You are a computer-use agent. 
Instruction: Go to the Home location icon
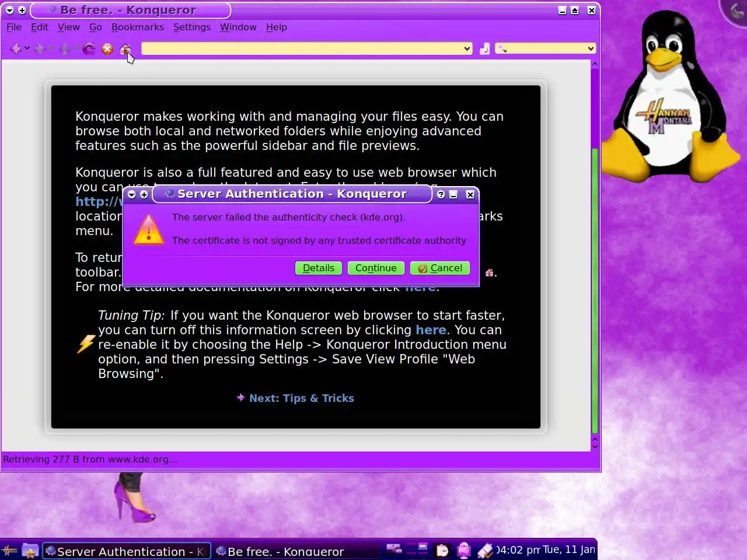pos(125,49)
